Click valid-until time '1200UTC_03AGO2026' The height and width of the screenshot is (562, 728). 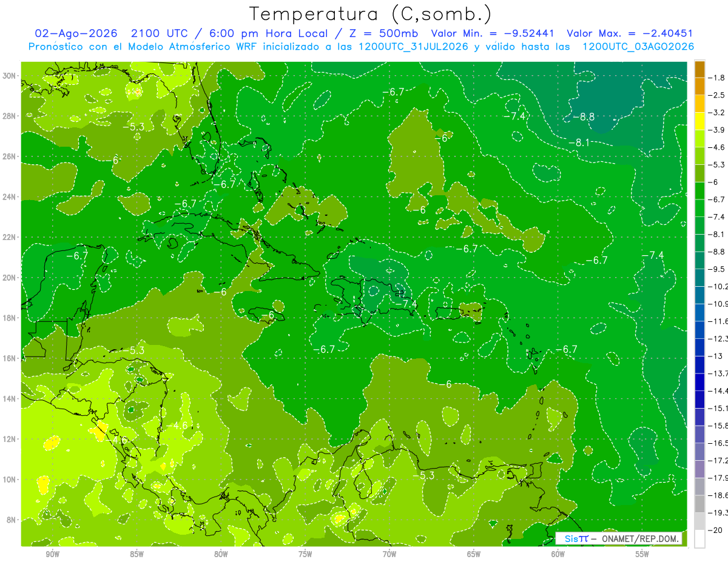point(638,47)
